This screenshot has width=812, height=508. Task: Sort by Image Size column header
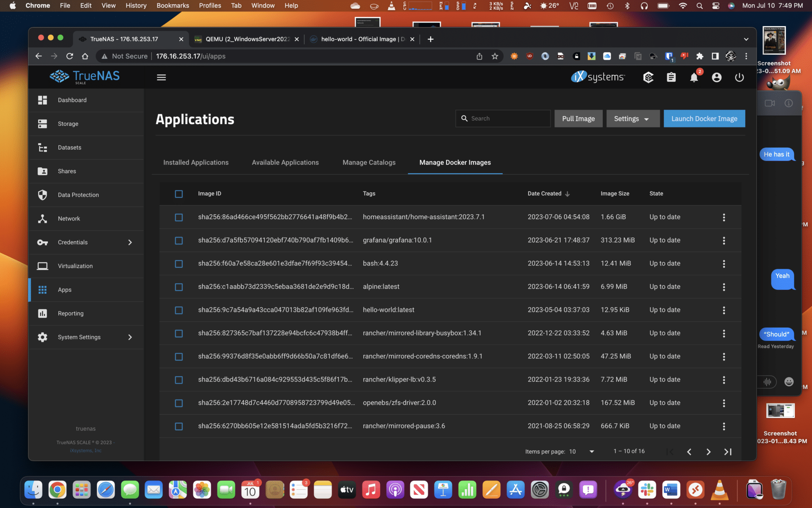(614, 193)
